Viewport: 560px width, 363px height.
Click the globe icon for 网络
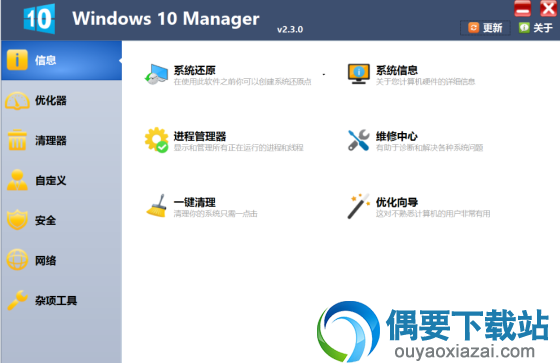click(x=17, y=259)
